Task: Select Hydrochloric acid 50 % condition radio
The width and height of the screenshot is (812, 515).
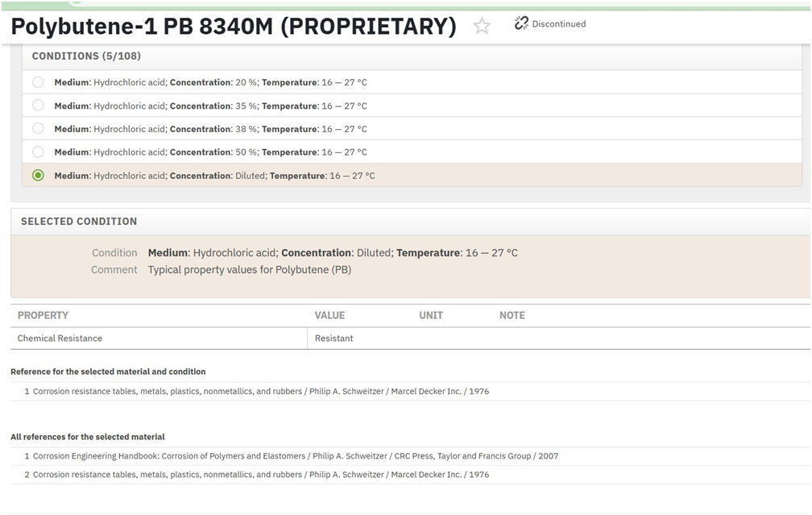Action: [x=39, y=152]
